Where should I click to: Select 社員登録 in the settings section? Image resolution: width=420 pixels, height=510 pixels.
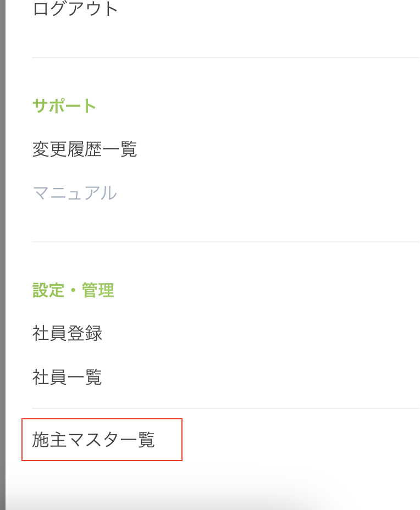(67, 333)
